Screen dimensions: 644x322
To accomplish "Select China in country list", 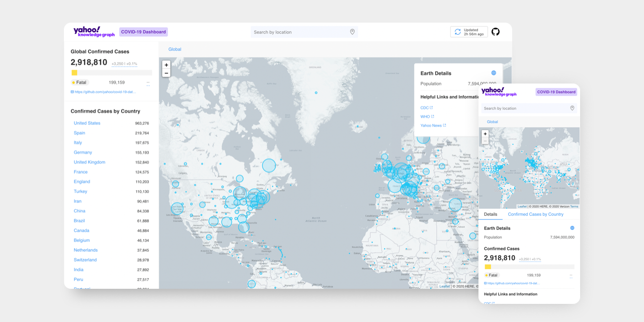I will tap(79, 211).
